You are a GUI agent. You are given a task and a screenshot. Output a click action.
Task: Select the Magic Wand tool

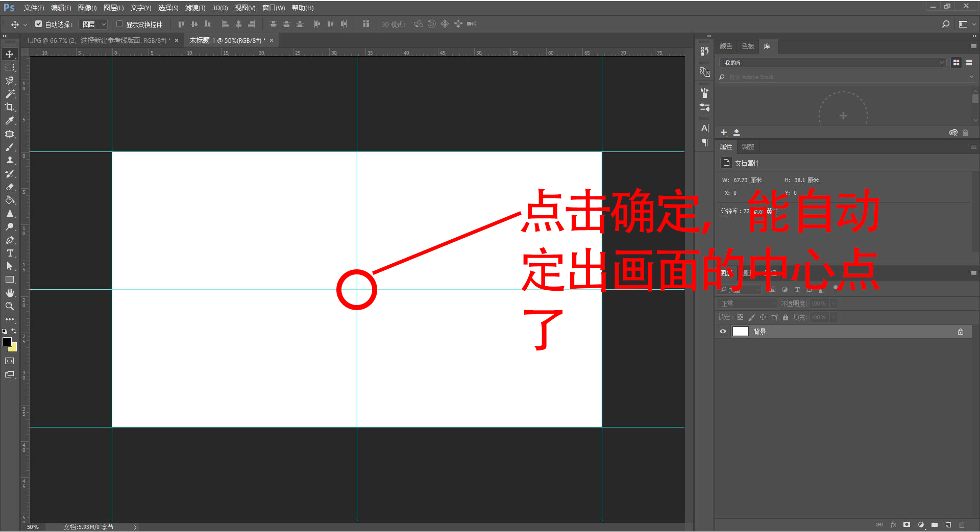(x=10, y=94)
